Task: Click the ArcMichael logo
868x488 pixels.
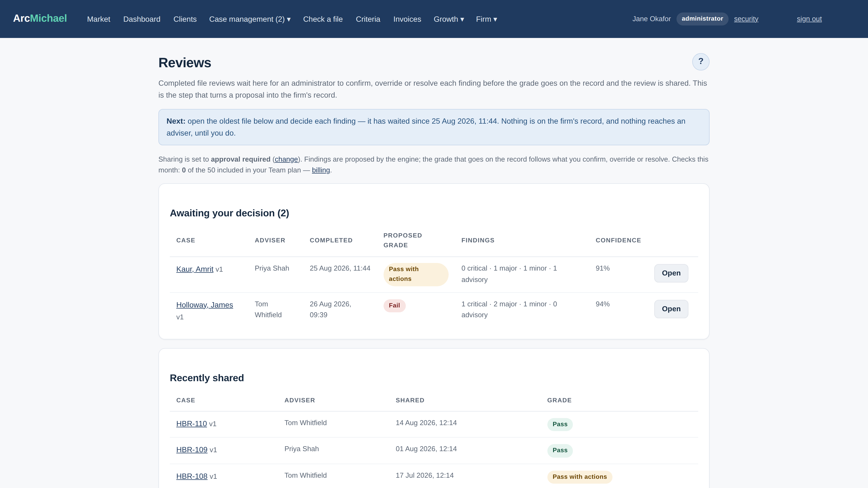Action: [40, 18]
